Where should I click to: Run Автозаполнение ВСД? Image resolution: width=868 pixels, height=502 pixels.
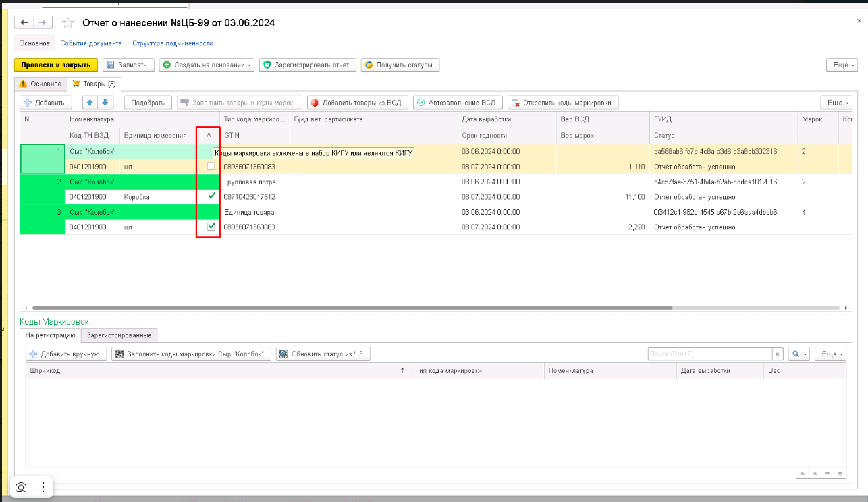click(458, 103)
